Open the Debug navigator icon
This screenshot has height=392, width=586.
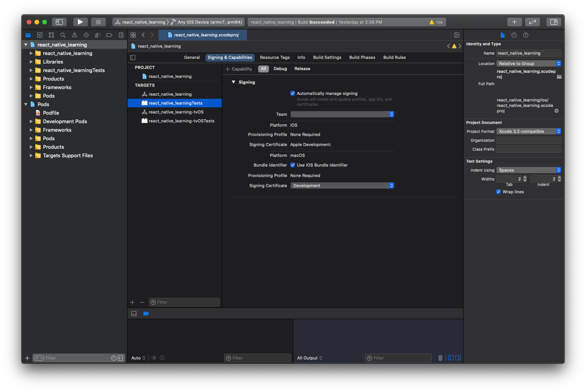[98, 35]
